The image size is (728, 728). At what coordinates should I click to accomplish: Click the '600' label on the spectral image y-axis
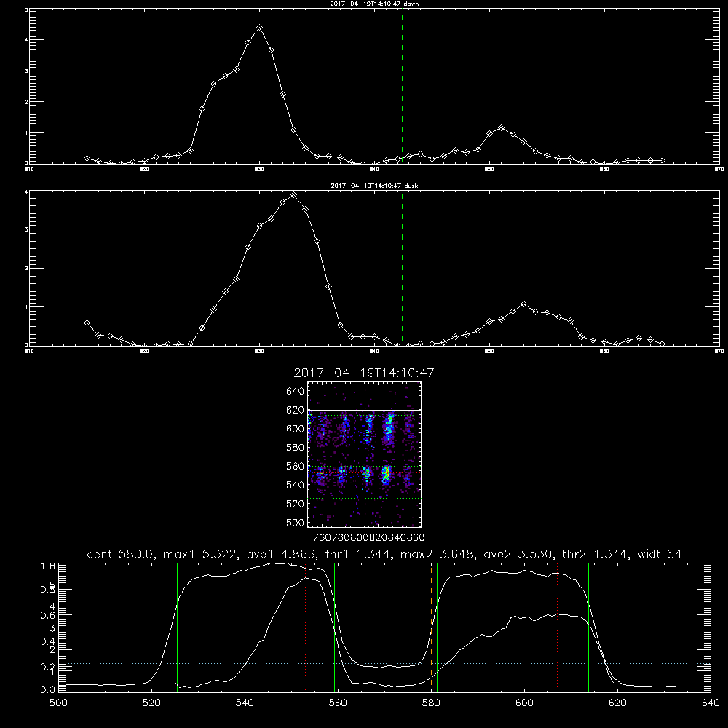click(x=296, y=429)
